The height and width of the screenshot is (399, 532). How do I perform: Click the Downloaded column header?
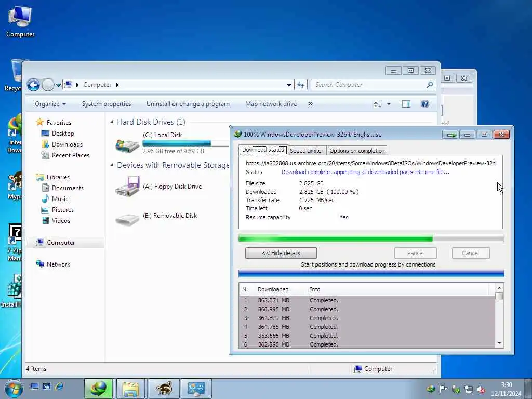coord(273,289)
